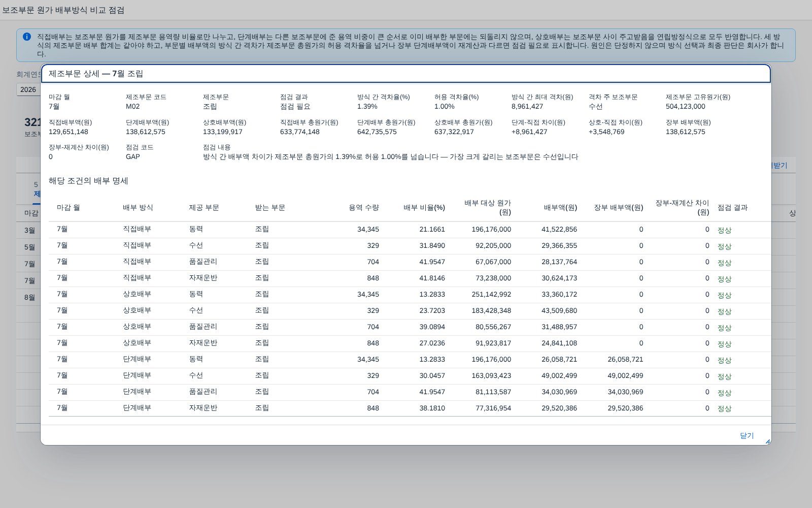The image size is (812, 508).
Task: Click the 점검 결과 value 점검 필요 in the summary
Action: (x=295, y=107)
